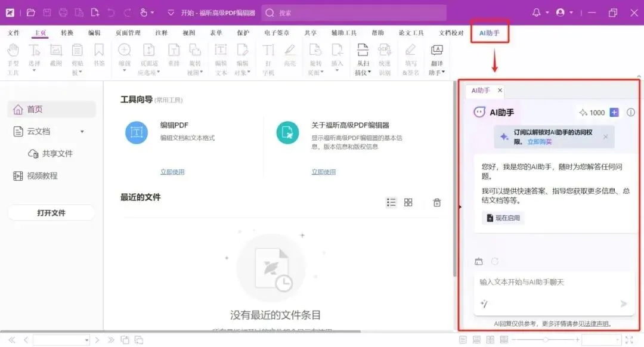Open the Translate Assistant (翻译助手) dropdown
644x347 pixels.
click(x=444, y=72)
